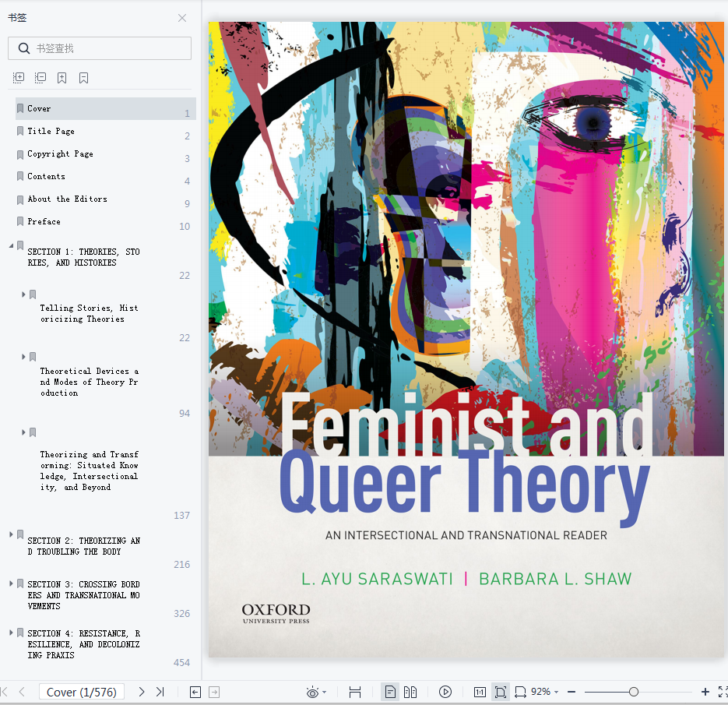This screenshot has width=728, height=705.
Task: Expand SECTION 4 bookmark tree
Action: (11, 633)
